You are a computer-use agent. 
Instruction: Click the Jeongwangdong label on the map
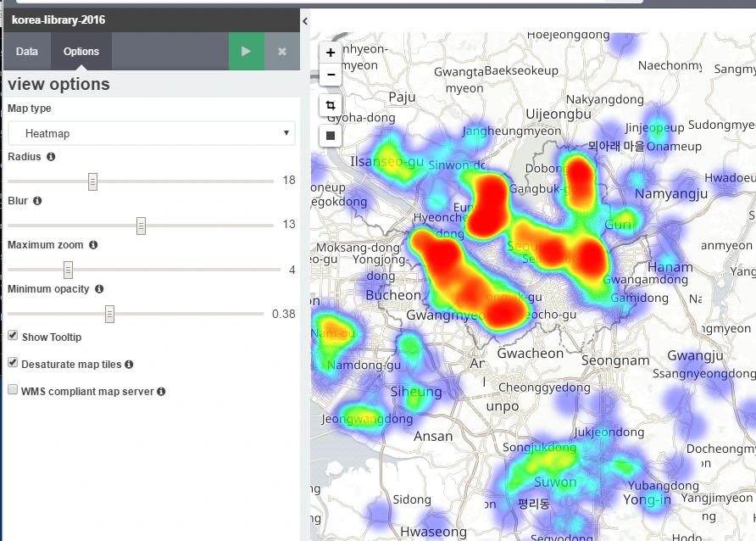coord(367,419)
